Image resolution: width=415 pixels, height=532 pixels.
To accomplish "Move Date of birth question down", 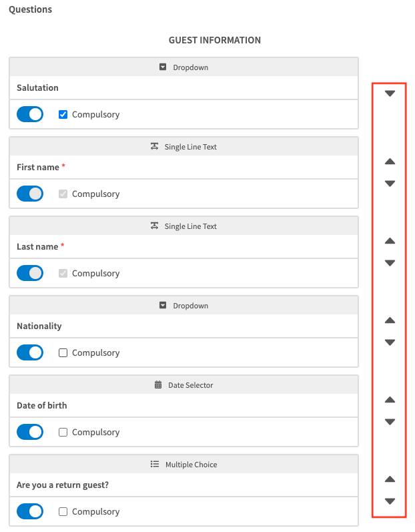I will pos(390,422).
